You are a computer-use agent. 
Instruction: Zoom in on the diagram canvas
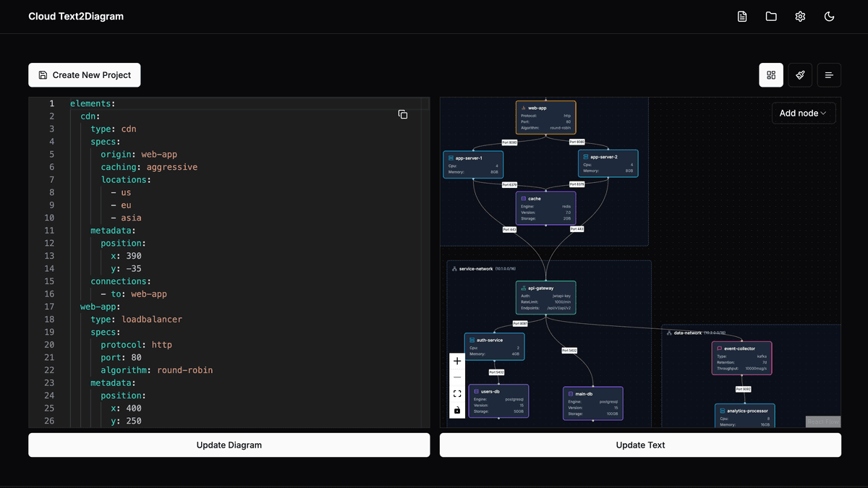457,361
